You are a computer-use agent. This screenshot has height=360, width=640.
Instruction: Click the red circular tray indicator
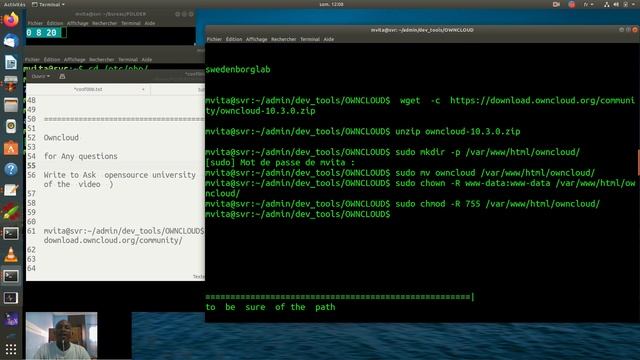click(571, 4)
